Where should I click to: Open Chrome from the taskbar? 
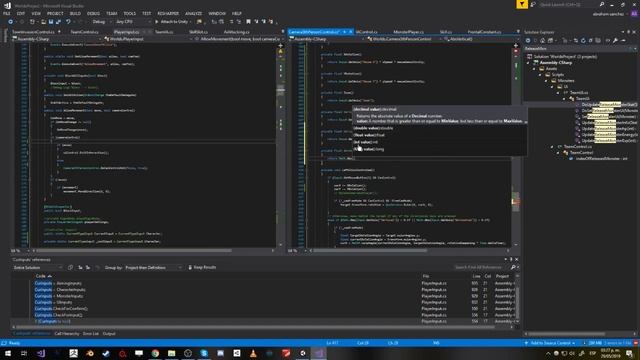(155, 353)
